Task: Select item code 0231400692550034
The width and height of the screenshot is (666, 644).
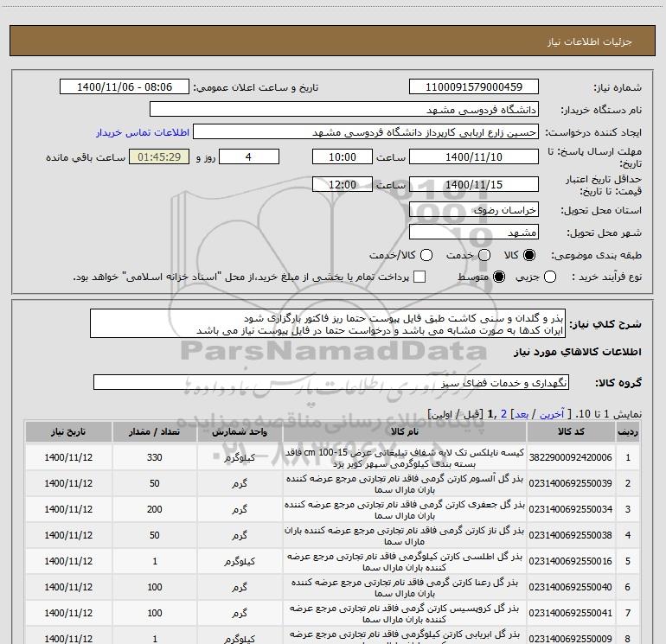Action: pos(571,509)
